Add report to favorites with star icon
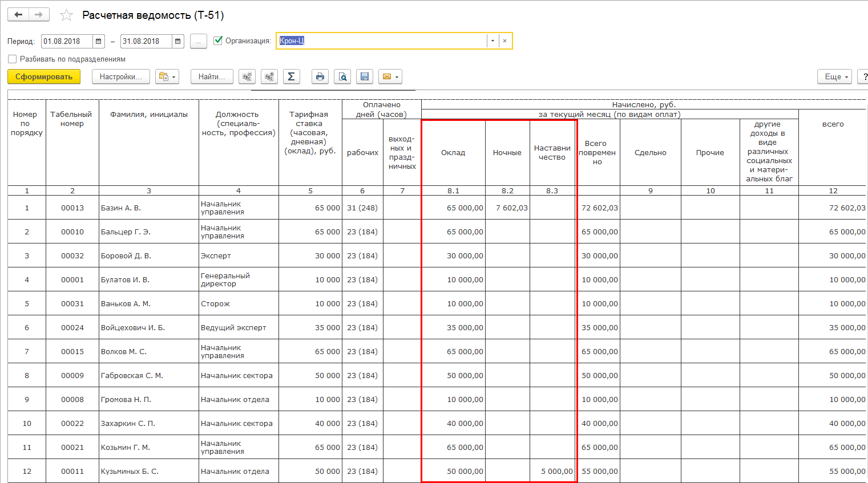Viewport: 868px width, 483px height. point(67,15)
